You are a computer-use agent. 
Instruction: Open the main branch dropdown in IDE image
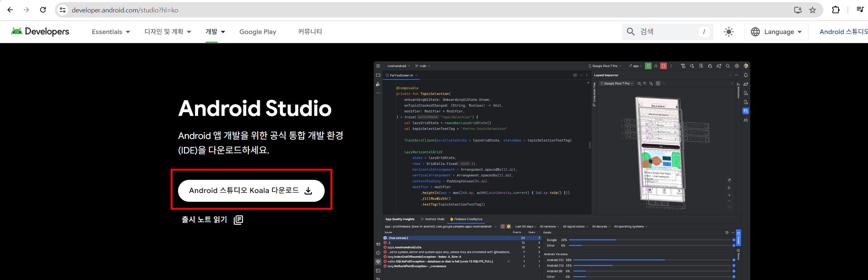pos(423,66)
